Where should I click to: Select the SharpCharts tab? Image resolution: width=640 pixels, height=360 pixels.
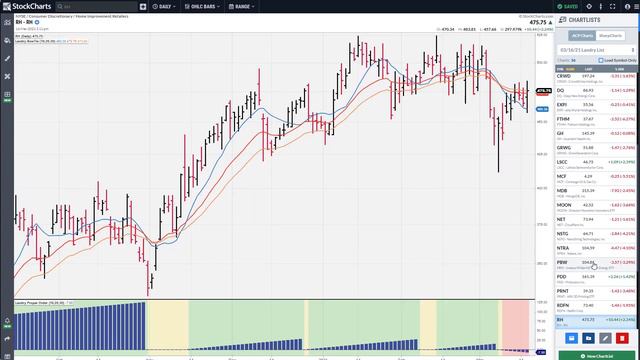(x=610, y=36)
